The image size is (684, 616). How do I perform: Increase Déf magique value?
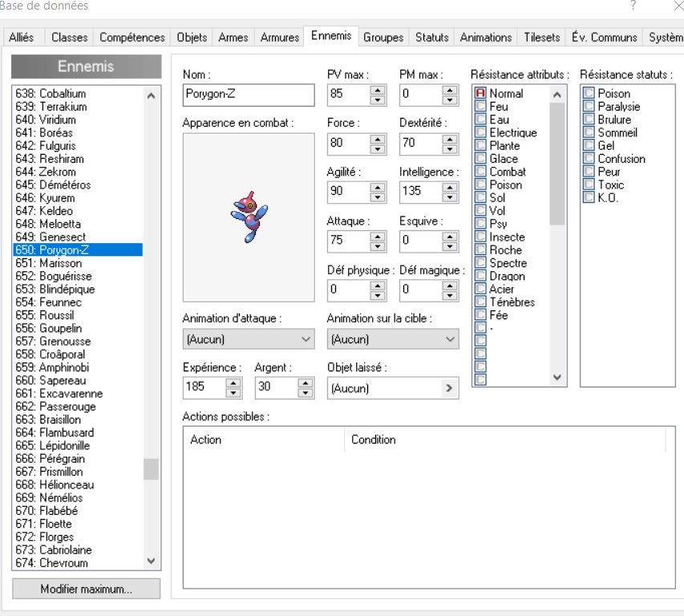[450, 286]
